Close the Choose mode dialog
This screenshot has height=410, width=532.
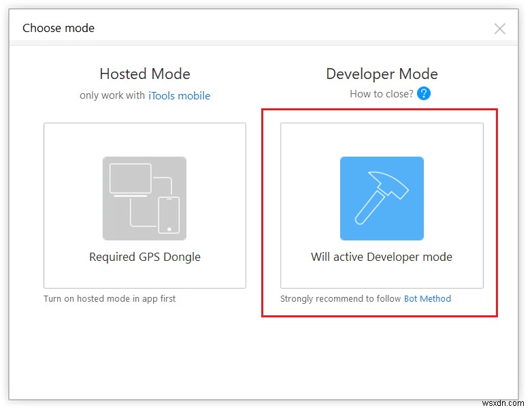pos(499,29)
